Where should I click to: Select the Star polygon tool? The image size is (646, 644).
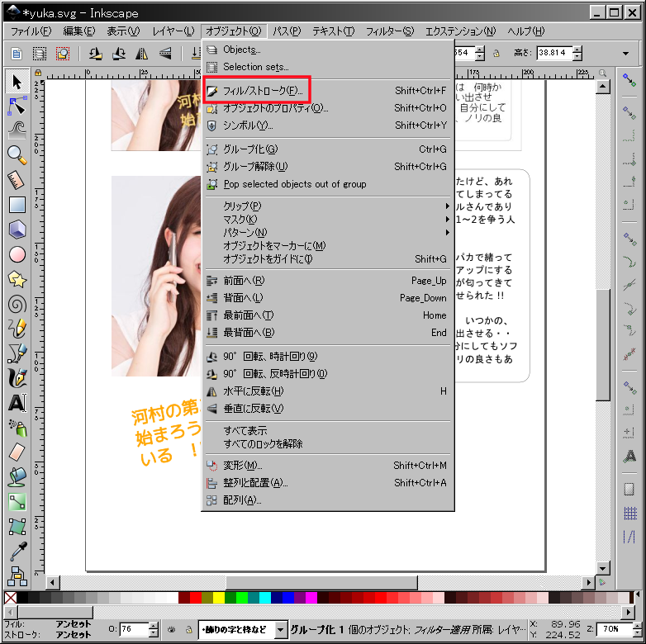pos(17,280)
